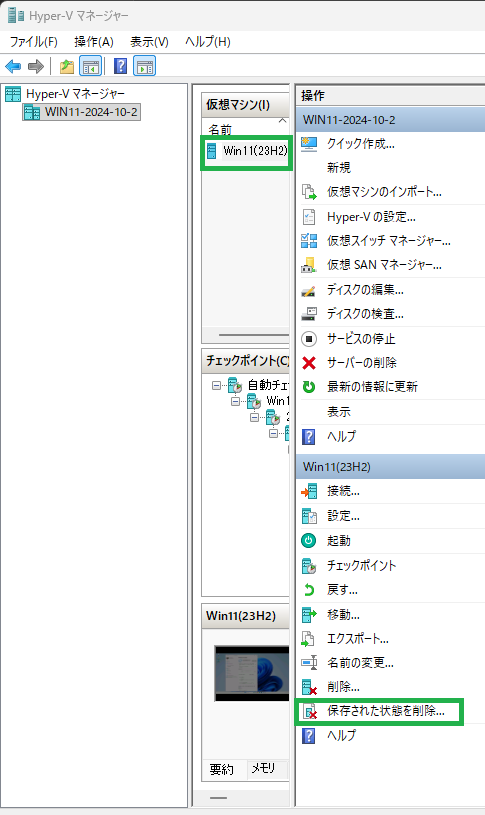Click エクスポート export icon
The width and height of the screenshot is (485, 815).
pos(309,639)
